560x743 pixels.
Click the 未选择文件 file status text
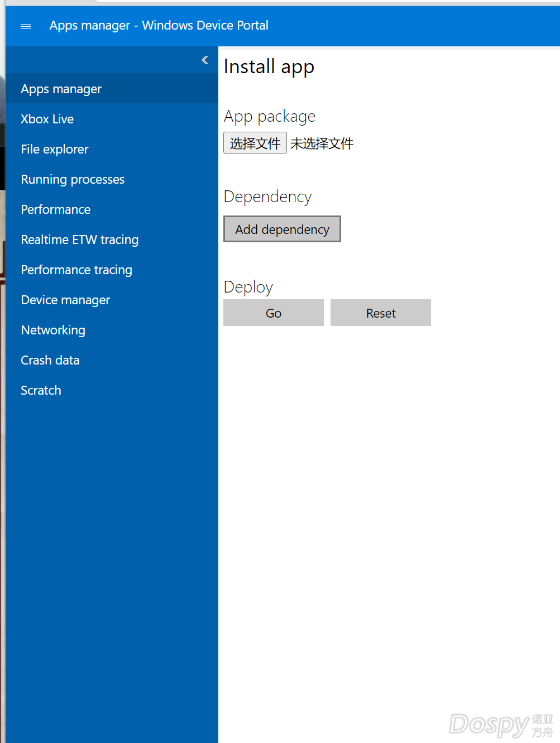[x=322, y=144]
